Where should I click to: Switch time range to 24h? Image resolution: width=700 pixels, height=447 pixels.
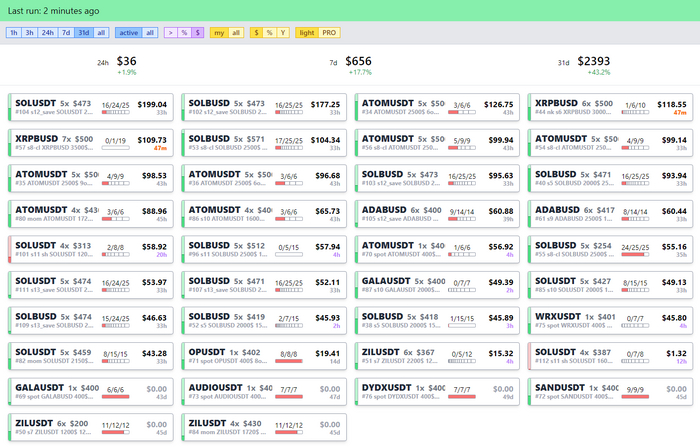[47, 33]
